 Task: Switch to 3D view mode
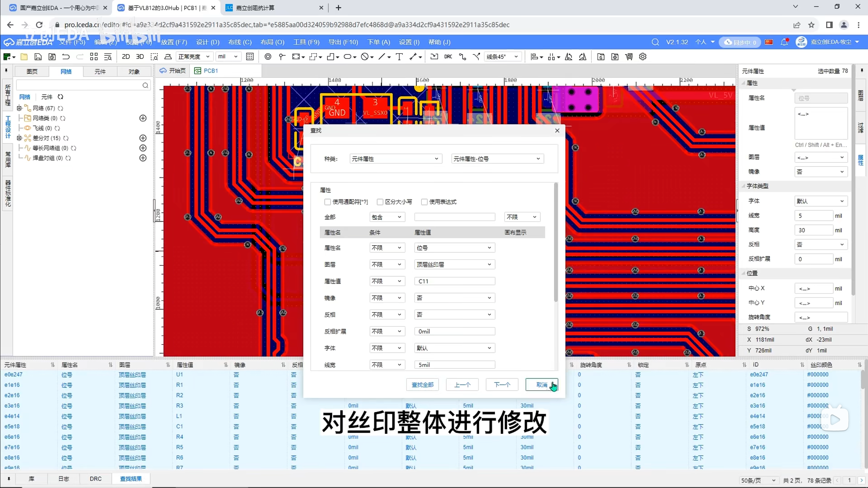[x=140, y=57]
